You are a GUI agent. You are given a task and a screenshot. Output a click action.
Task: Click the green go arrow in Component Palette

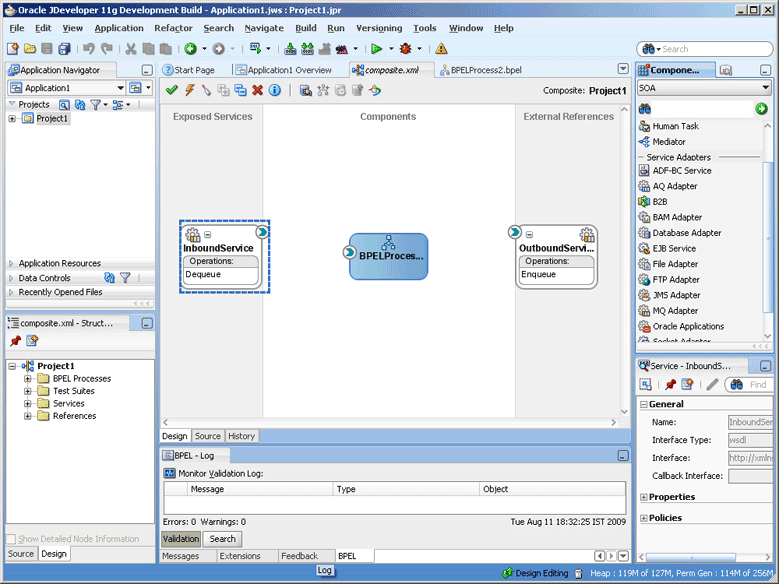click(x=761, y=109)
